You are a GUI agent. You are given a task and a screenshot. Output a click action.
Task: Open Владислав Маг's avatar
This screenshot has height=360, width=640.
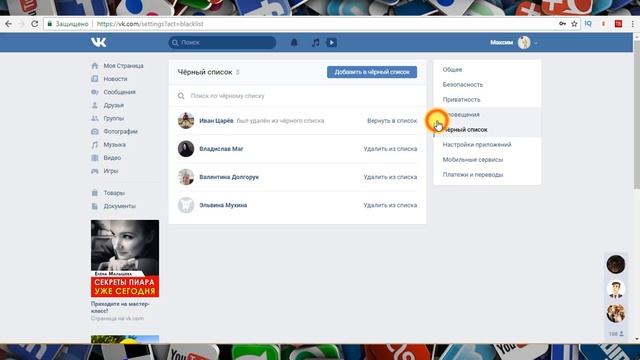pyautogui.click(x=186, y=149)
